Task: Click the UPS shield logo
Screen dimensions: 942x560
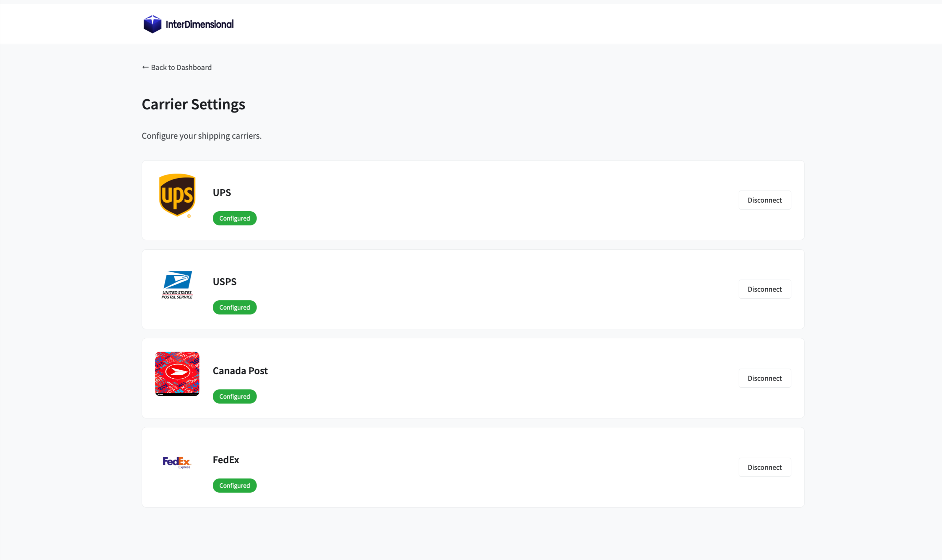Action: (x=177, y=195)
